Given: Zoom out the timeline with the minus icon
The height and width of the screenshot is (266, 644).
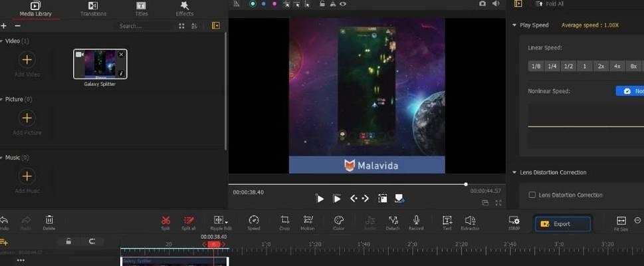Looking at the screenshot, I should [x=637, y=220].
